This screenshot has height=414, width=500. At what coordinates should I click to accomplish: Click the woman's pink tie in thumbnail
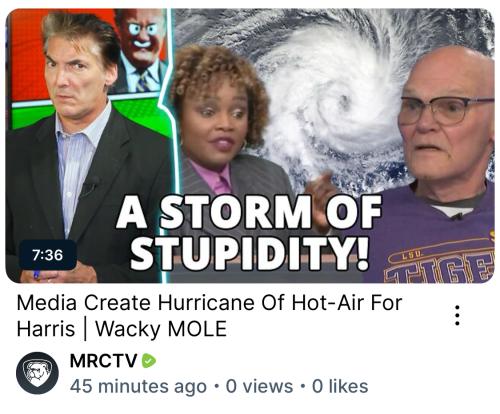[x=223, y=184]
